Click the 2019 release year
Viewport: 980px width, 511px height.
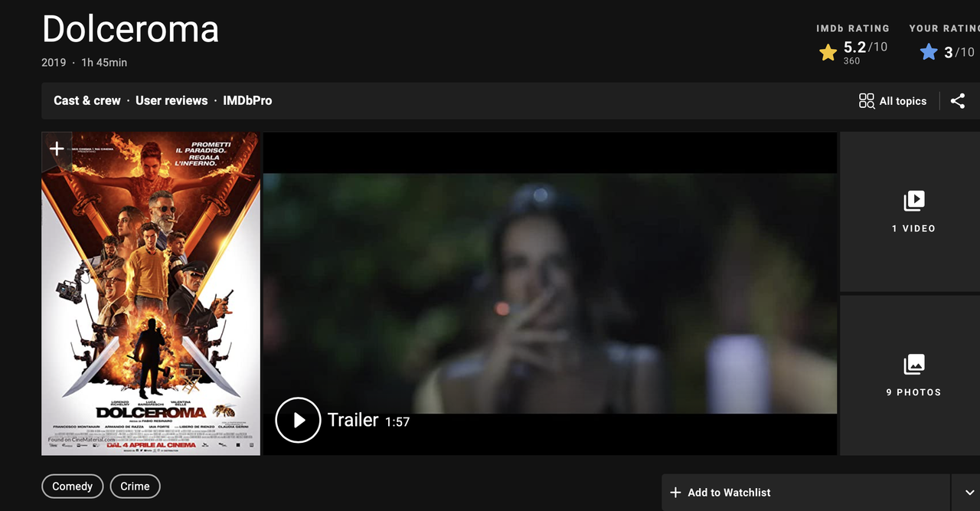(x=54, y=63)
